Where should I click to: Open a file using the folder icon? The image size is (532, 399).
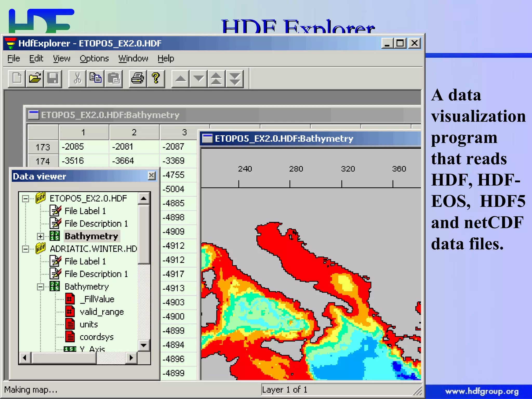pos(35,78)
